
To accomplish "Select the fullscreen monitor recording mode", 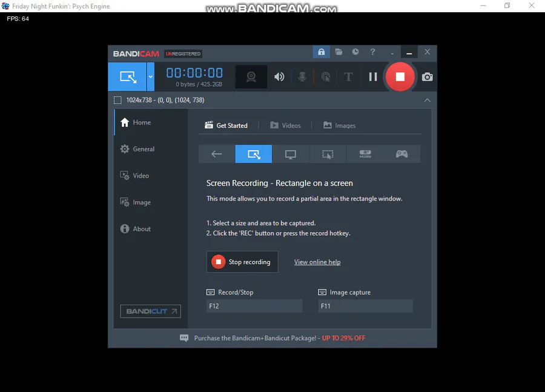I will [x=291, y=154].
